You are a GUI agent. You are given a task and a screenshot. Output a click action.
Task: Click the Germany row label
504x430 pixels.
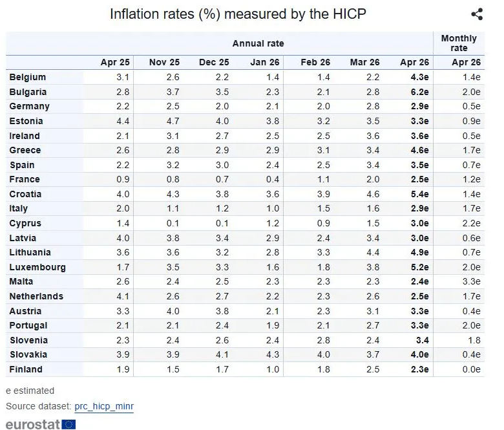coord(29,106)
